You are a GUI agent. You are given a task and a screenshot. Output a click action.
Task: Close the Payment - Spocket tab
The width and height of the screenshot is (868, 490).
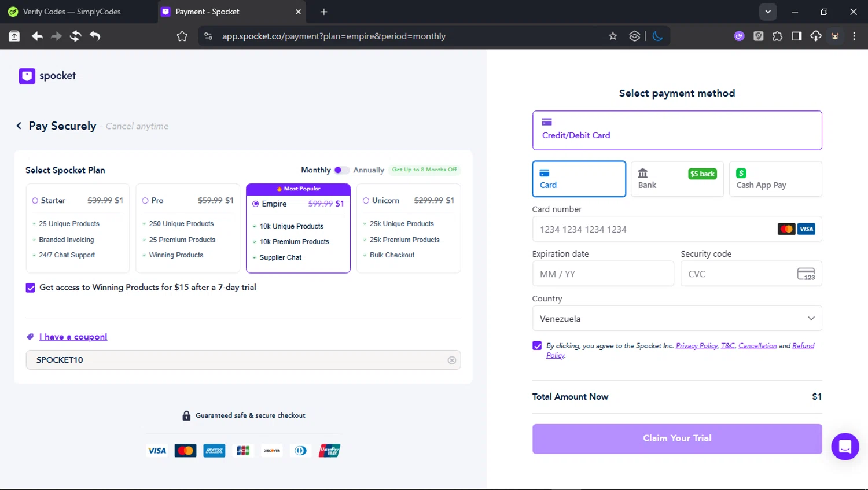298,12
